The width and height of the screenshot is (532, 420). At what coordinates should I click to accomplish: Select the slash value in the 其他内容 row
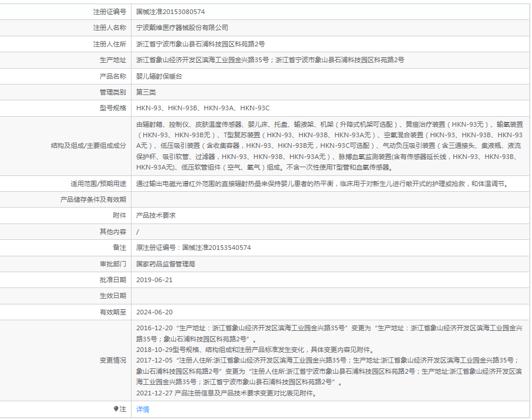pos(137,232)
